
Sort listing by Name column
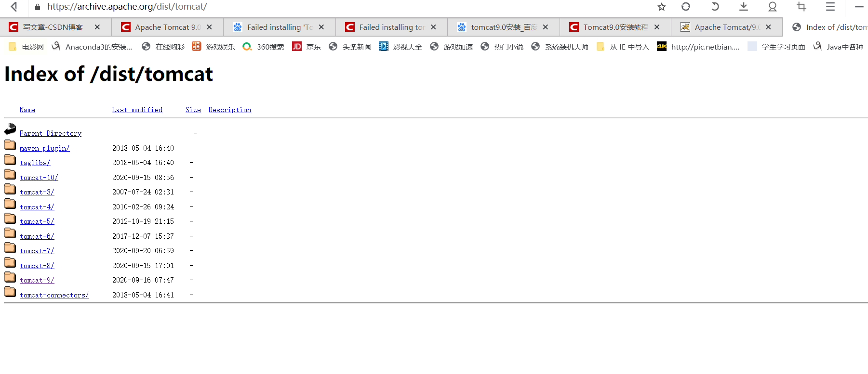[x=27, y=110]
